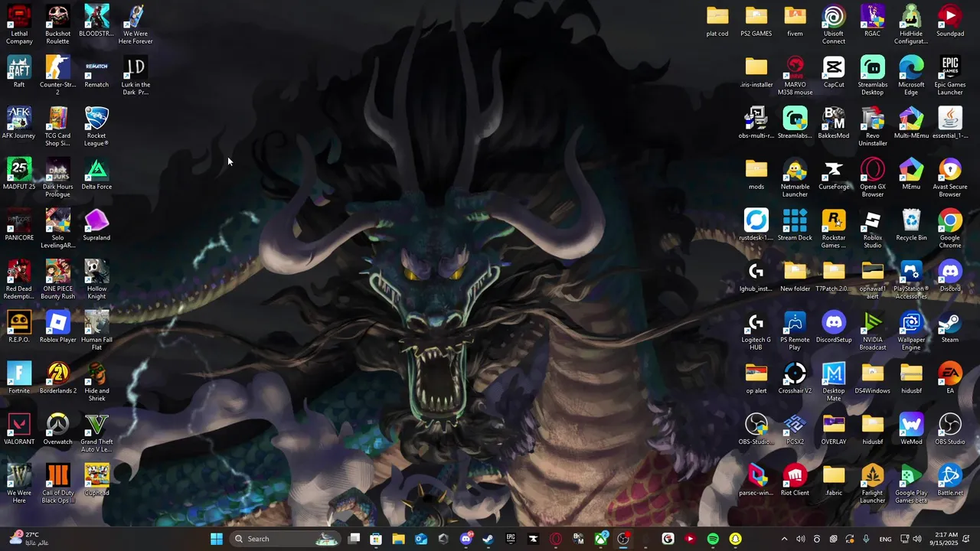The width and height of the screenshot is (980, 551).
Task: Select the Avast Secure Browser desktop icon
Action: (950, 178)
